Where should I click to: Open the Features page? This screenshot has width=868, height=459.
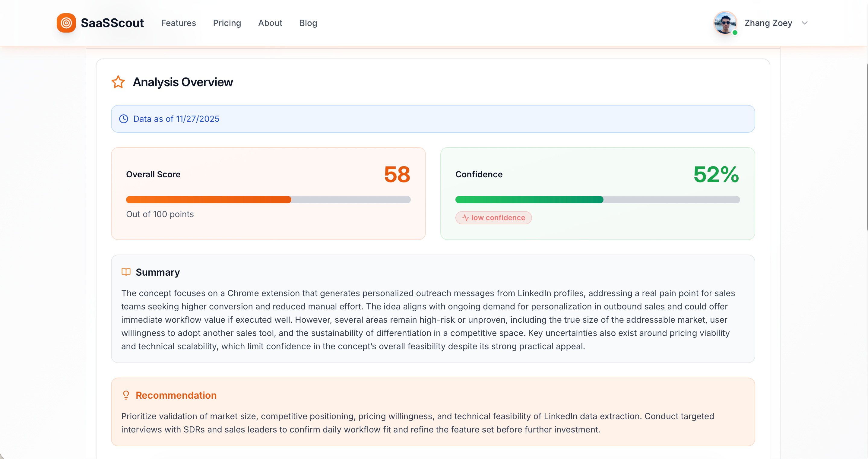click(x=179, y=23)
